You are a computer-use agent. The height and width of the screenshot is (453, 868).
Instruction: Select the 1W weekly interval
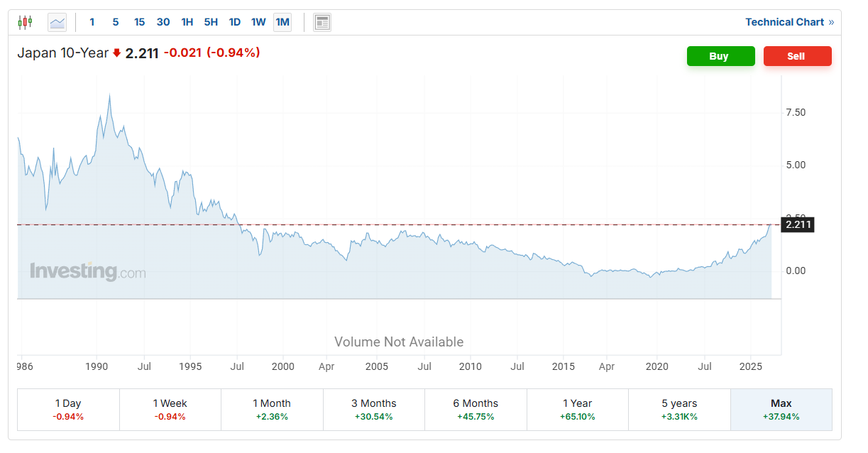258,22
